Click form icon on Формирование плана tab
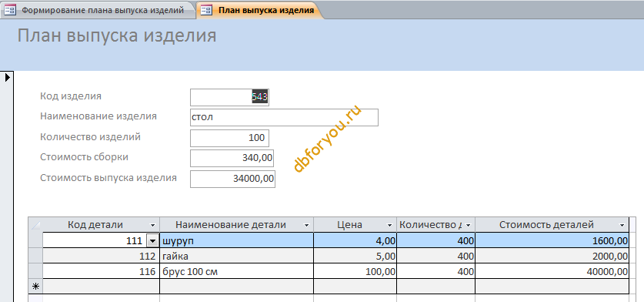The width and height of the screenshot is (644, 302). [x=10, y=11]
